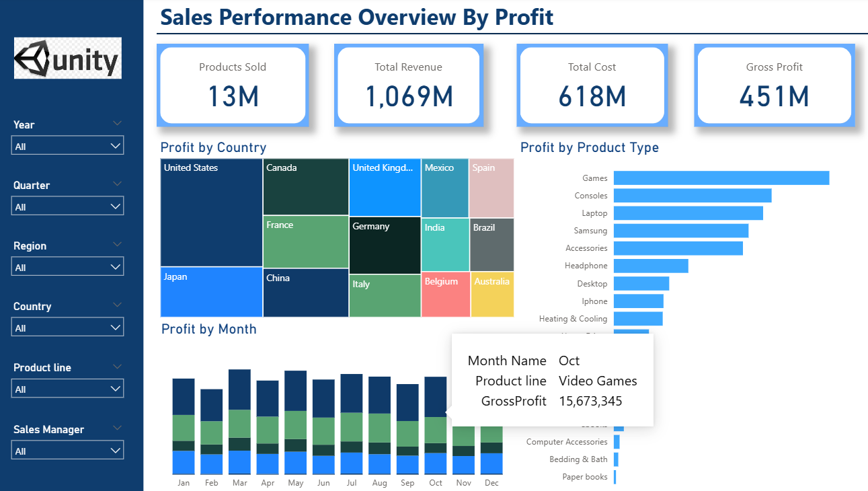Open the Quarter slicer dropdown
Viewport: 868px width, 491px height.
(x=67, y=206)
